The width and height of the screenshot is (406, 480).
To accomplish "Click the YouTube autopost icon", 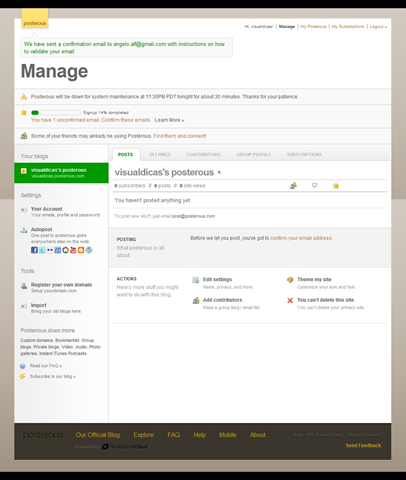I will point(73,250).
